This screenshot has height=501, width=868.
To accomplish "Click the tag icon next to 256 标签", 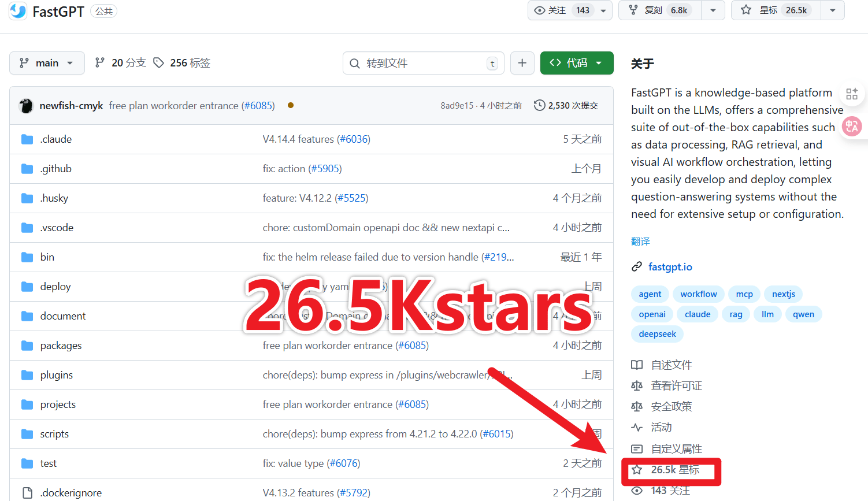I will pyautogui.click(x=159, y=62).
